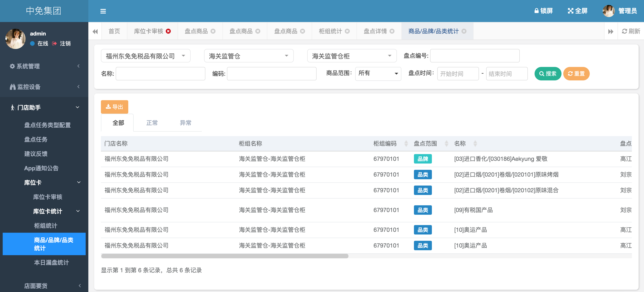Open the 商品范围 所有 dropdown
This screenshot has width=644, height=292.
coord(378,74)
